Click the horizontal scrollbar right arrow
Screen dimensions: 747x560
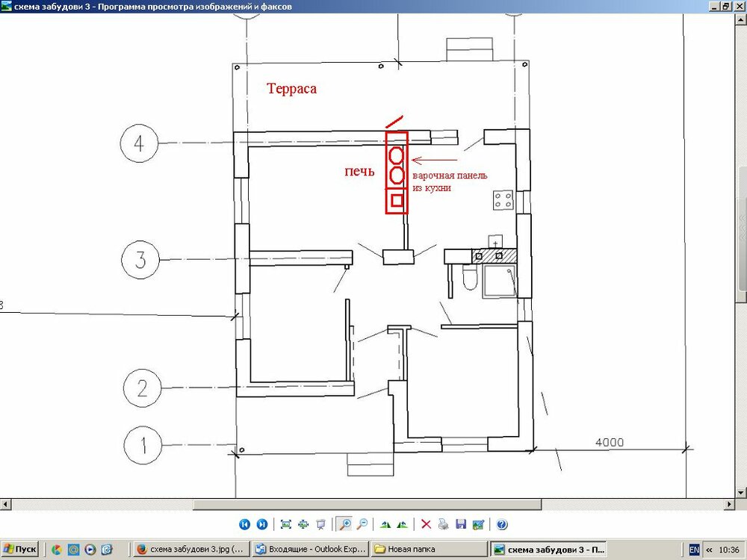click(x=730, y=504)
